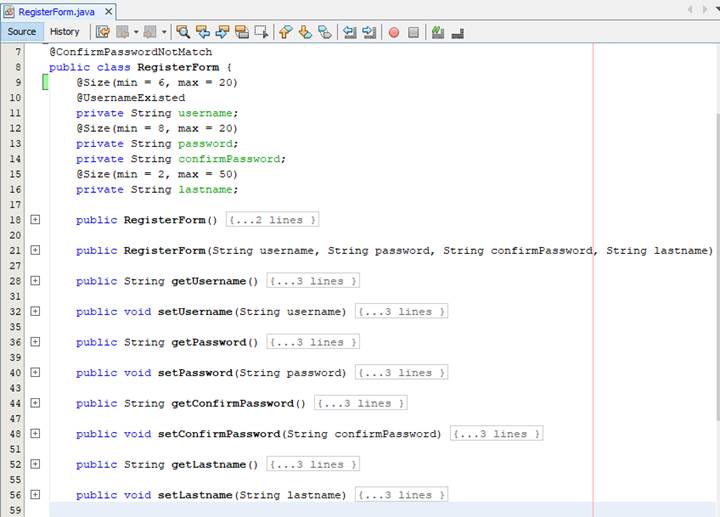This screenshot has height=517, width=720.
Task: Click the folded block after getUsername()
Action: [x=313, y=281]
